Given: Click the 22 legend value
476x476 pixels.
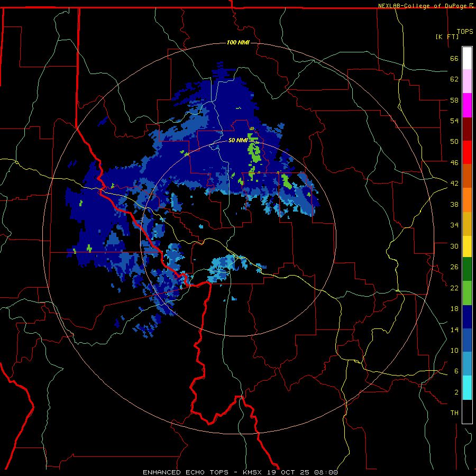Looking at the screenshot, I should 454,288.
